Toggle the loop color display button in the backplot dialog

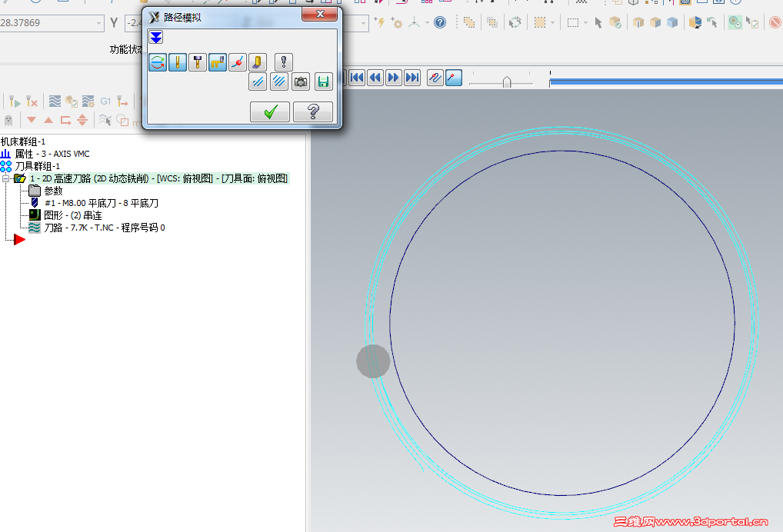click(158, 62)
